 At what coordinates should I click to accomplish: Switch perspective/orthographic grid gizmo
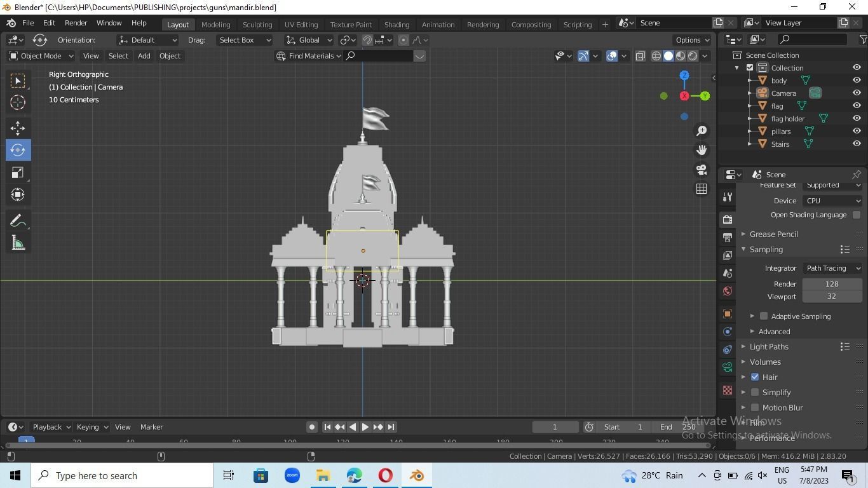(x=702, y=189)
